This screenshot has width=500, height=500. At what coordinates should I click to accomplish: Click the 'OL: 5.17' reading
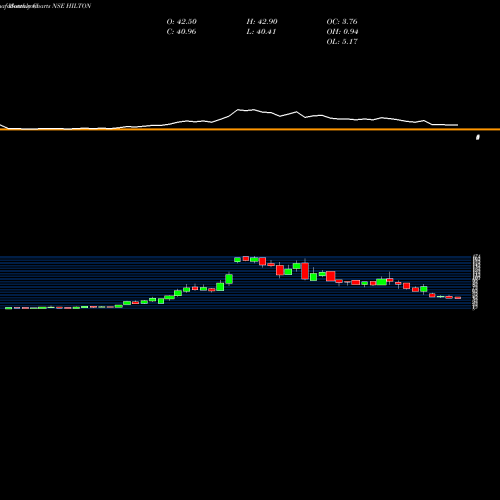point(342,41)
